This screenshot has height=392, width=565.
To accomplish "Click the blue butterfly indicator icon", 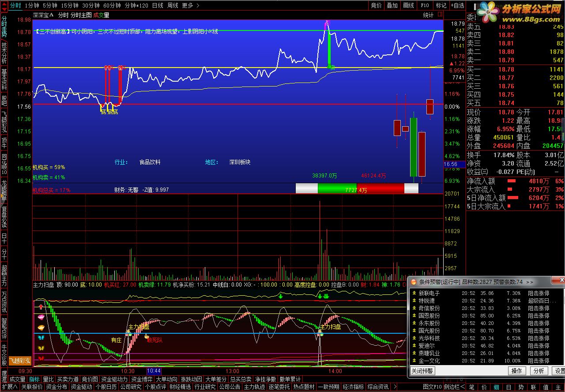I will 41,338.
